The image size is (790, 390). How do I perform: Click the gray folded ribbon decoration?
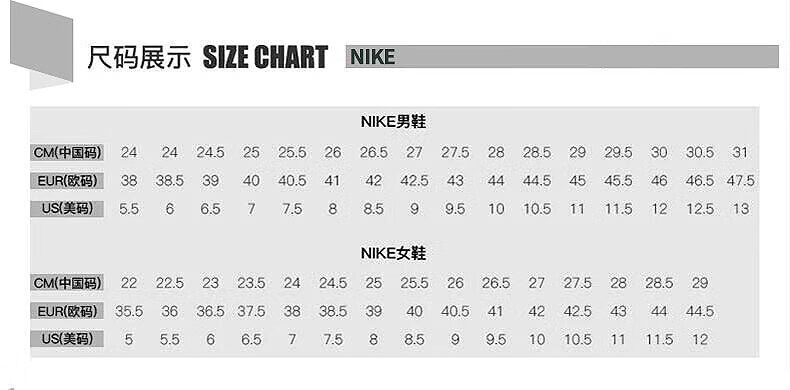tap(41, 45)
